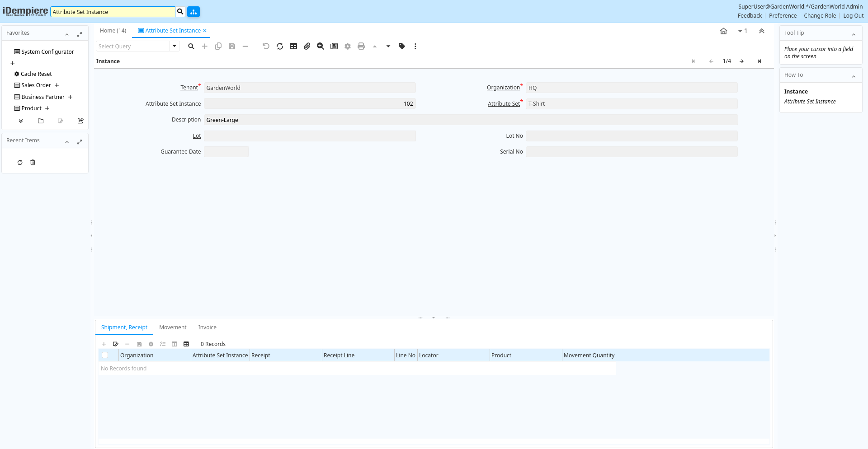Open the Attachment paperclip icon
This screenshot has height=449, width=868.
[307, 46]
